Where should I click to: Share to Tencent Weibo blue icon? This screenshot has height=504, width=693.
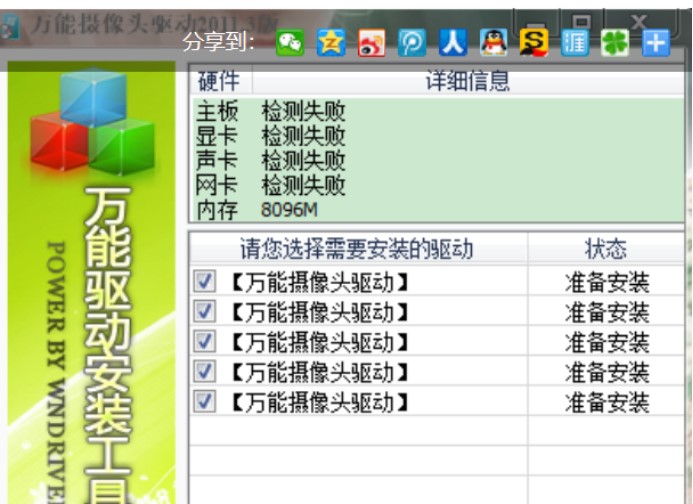point(412,43)
